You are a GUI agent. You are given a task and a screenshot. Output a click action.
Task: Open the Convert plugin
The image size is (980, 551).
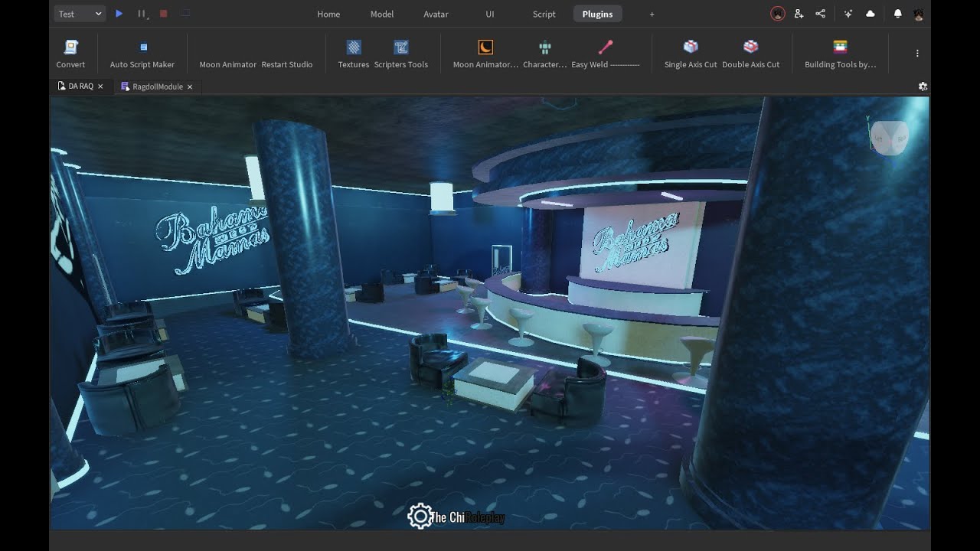coord(70,54)
